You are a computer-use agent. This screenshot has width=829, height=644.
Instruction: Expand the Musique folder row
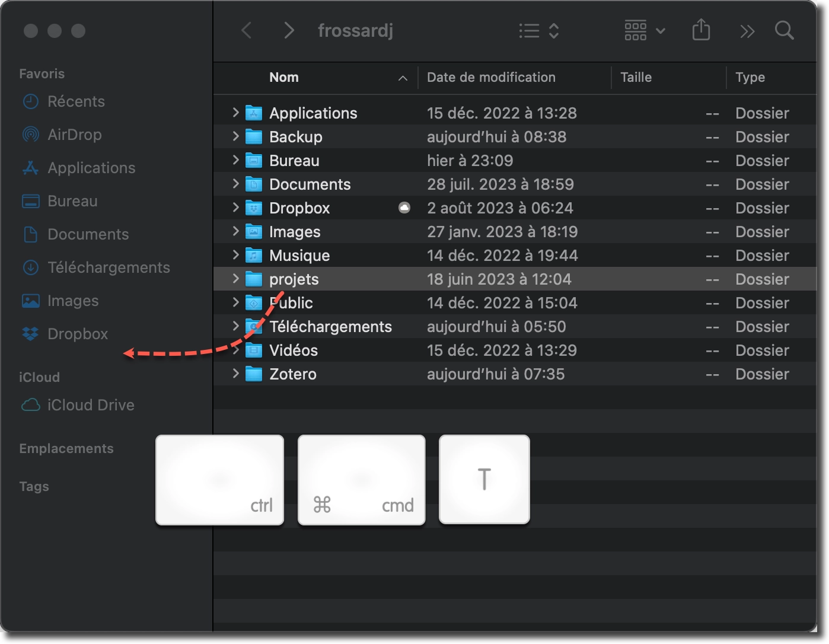click(235, 255)
